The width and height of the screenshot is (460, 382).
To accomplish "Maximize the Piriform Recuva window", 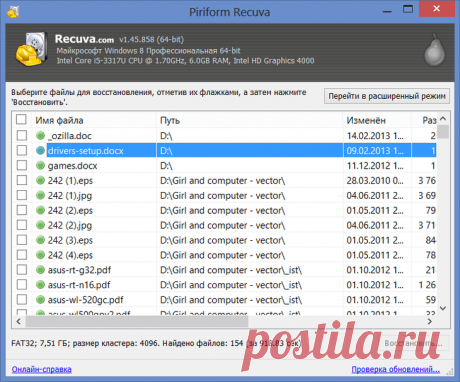I will (x=408, y=9).
